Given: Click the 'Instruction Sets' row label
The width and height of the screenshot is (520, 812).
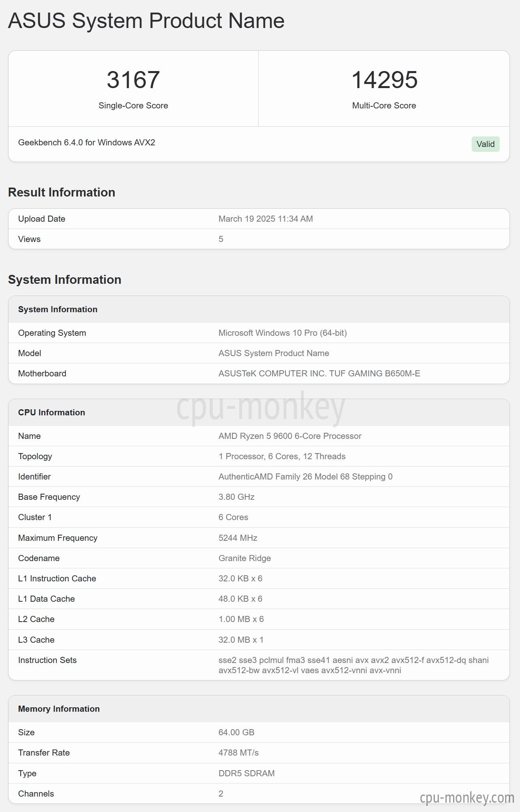Looking at the screenshot, I should (x=47, y=660).
